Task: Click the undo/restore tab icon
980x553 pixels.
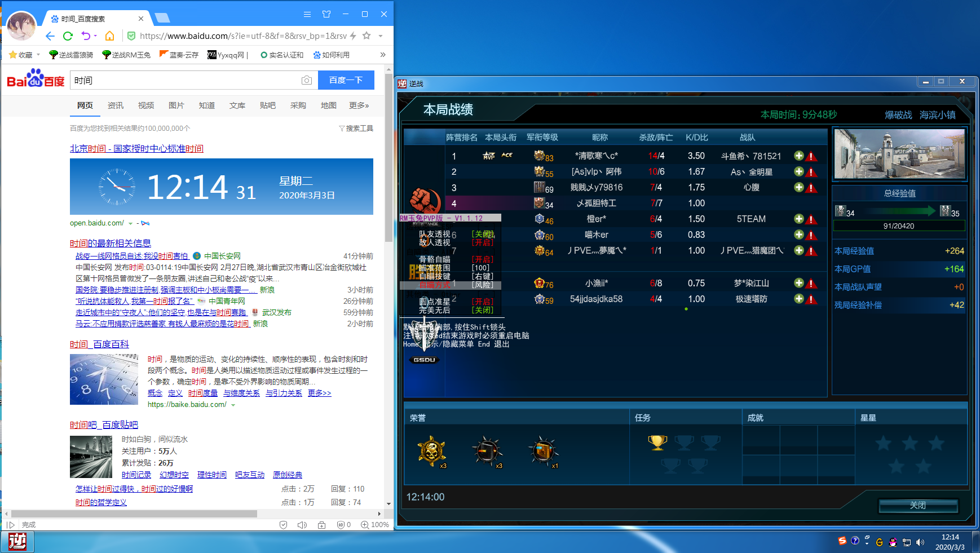Action: point(86,36)
